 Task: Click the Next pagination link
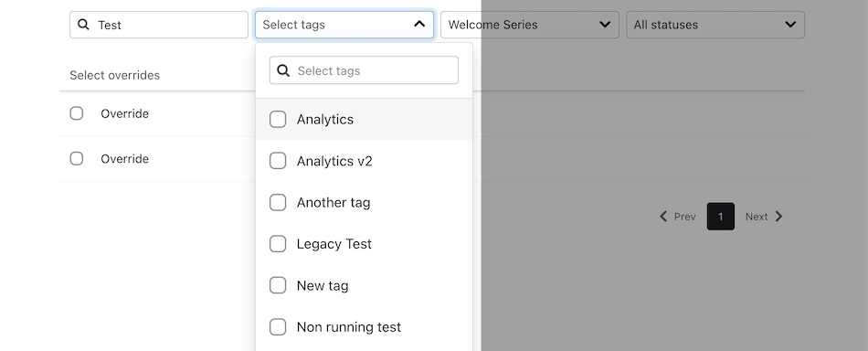point(764,217)
